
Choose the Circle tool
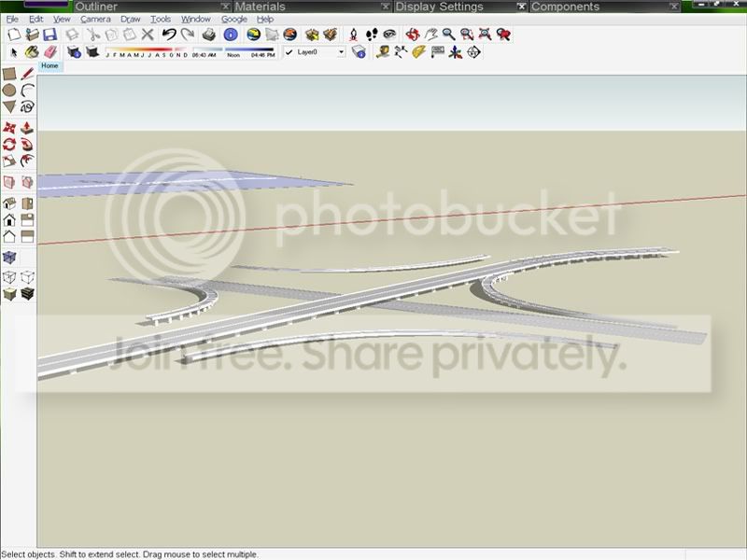pos(9,90)
